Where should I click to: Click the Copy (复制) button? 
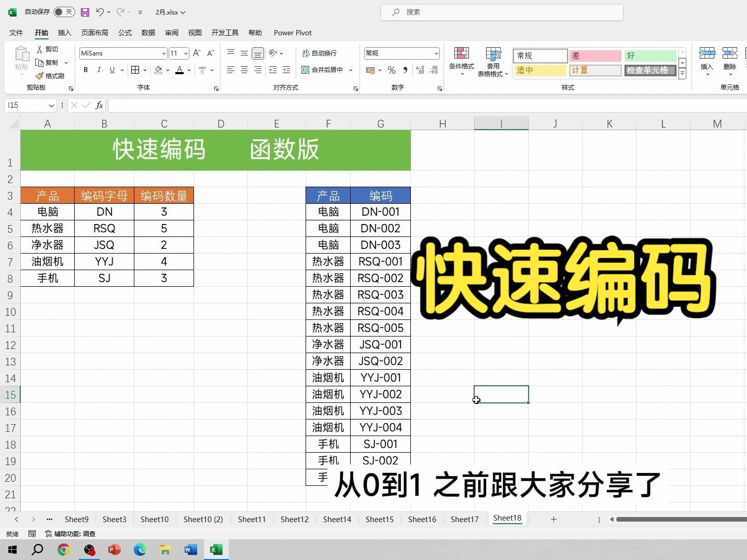point(48,63)
